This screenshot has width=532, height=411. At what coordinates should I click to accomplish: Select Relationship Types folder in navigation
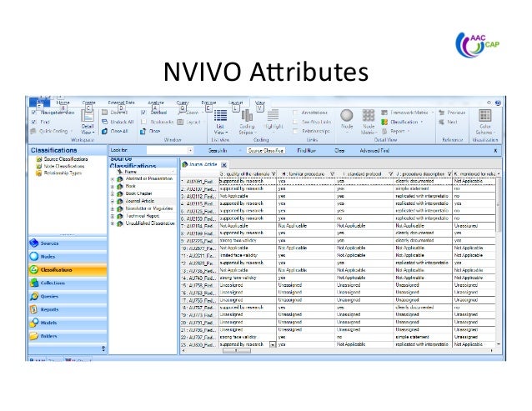click(59, 173)
